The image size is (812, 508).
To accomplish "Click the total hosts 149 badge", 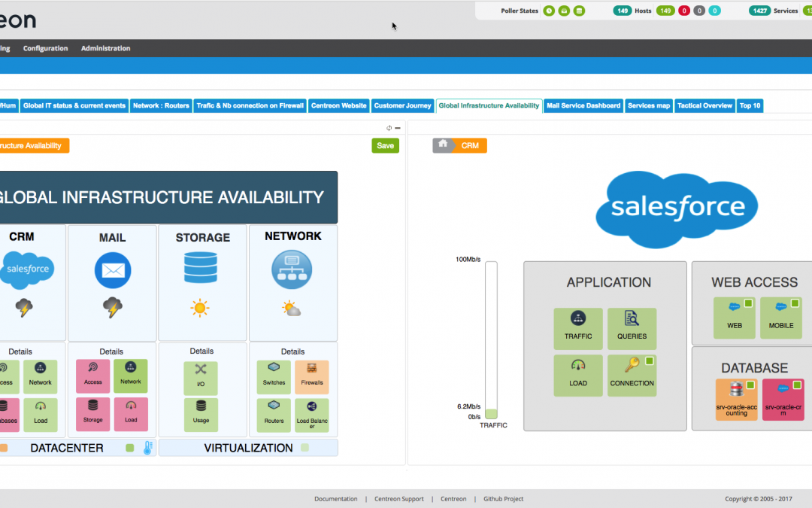I will [622, 11].
